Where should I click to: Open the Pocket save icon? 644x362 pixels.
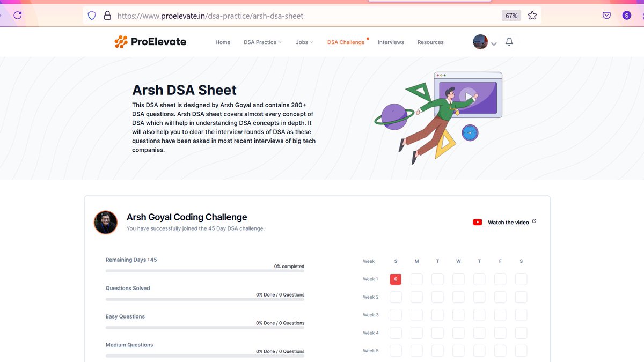tap(606, 16)
